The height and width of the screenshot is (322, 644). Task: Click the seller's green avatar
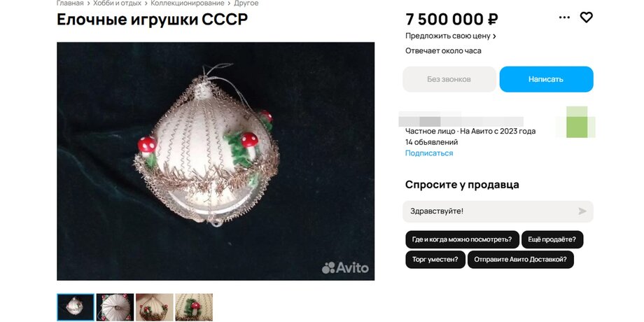[577, 122]
